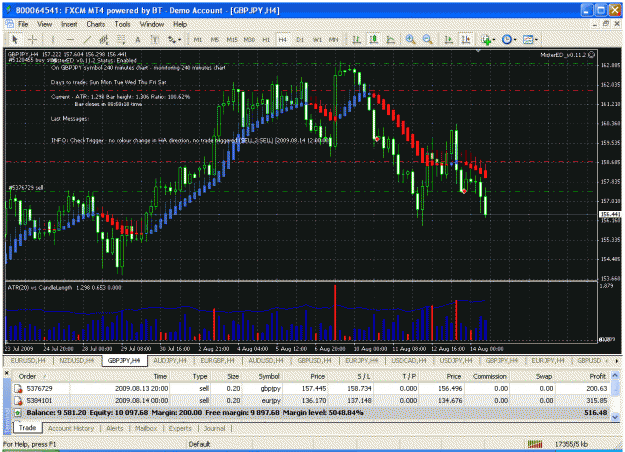Zoom in on the chart
Viewport: 625px width, 452px height.
(x=410, y=39)
